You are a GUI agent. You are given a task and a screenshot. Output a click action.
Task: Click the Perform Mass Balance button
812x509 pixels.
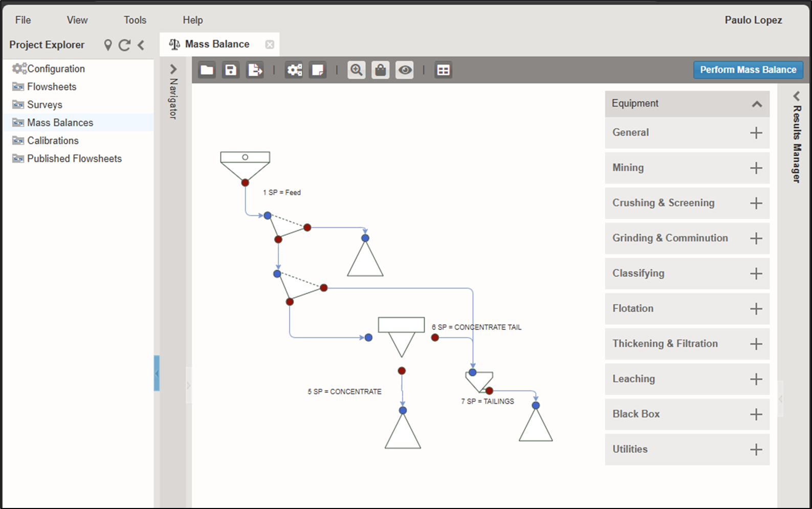click(x=748, y=70)
